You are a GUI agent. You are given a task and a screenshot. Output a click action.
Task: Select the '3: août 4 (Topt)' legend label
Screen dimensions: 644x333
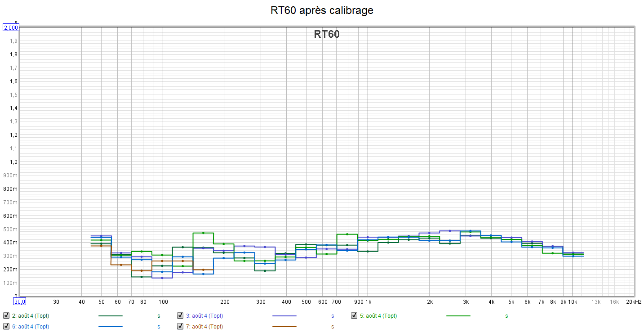[x=204, y=316]
